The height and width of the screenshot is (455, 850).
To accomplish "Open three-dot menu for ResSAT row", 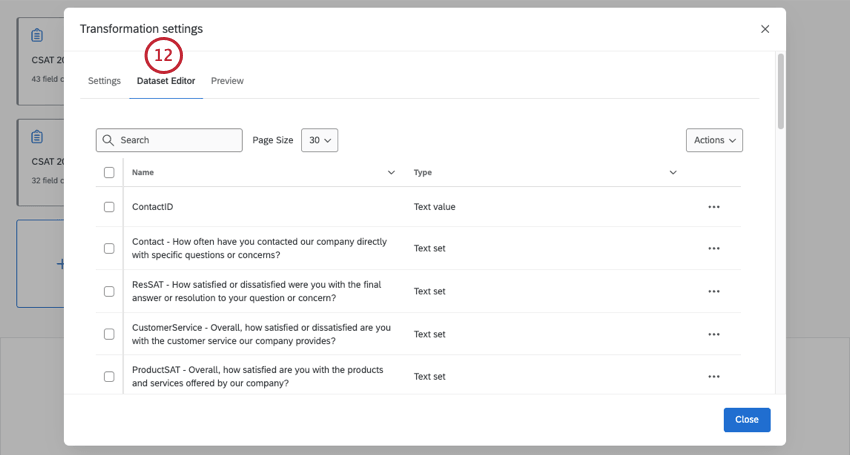I will (x=713, y=291).
